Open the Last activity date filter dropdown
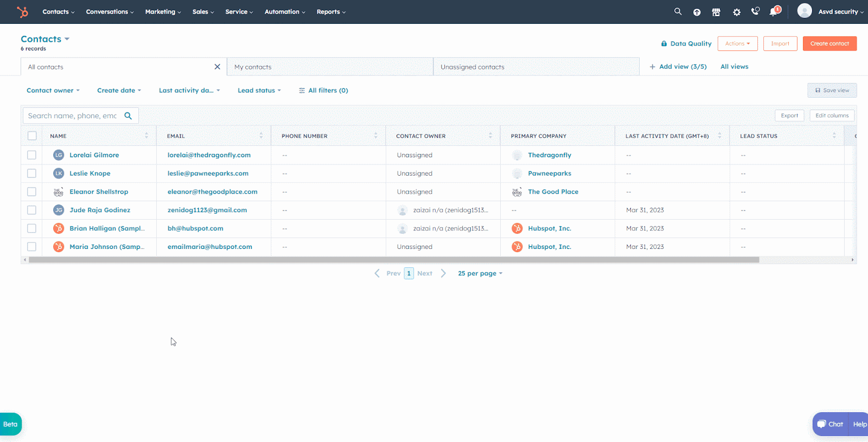This screenshot has width=868, height=442. point(189,91)
